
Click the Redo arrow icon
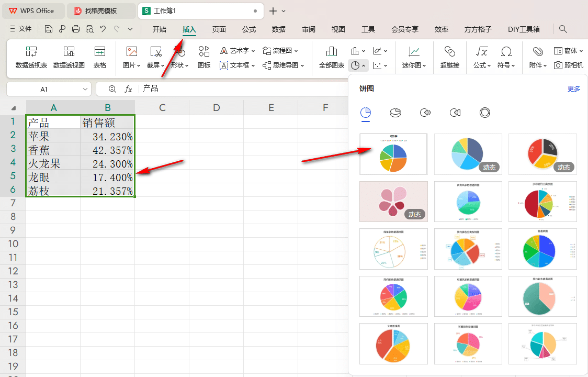[117, 29]
